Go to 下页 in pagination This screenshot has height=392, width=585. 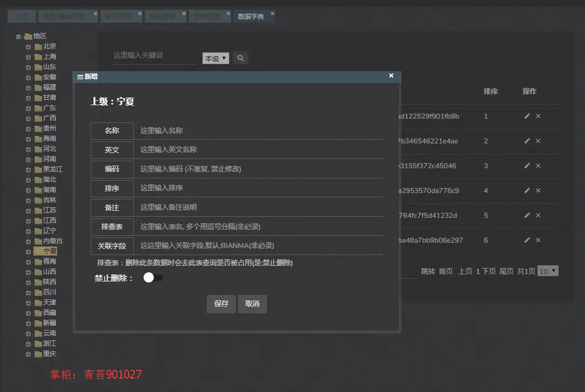[489, 271]
